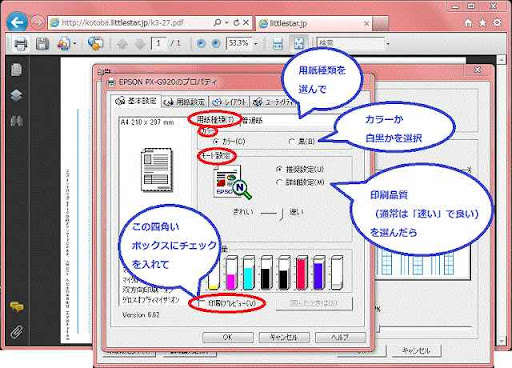Click the page number input field
512x368 pixels.
click(x=158, y=43)
